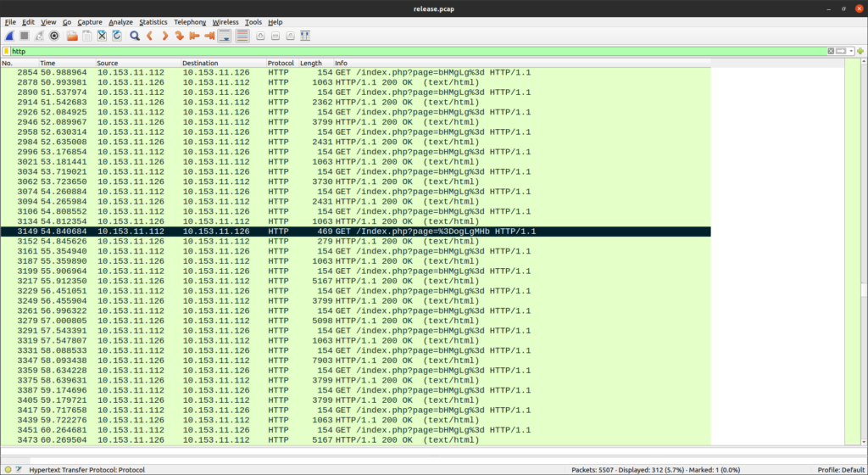The height and width of the screenshot is (475, 868).
Task: Open the Analyze menu
Action: point(120,21)
